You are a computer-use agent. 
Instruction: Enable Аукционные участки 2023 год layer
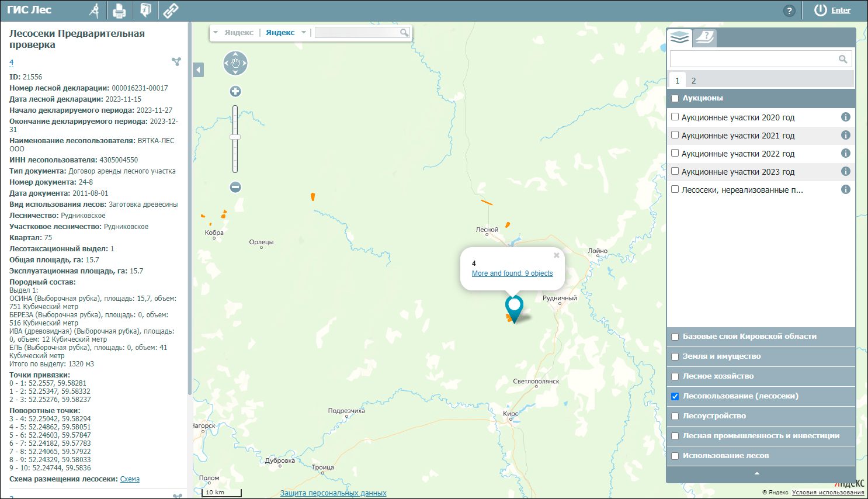pyautogui.click(x=675, y=171)
